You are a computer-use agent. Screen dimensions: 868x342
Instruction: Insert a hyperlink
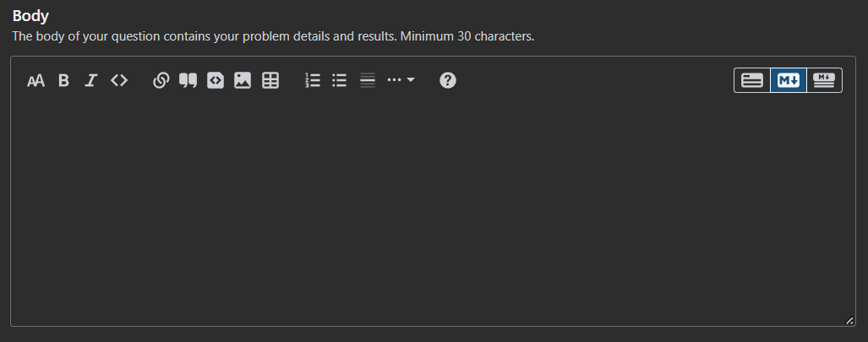click(161, 81)
